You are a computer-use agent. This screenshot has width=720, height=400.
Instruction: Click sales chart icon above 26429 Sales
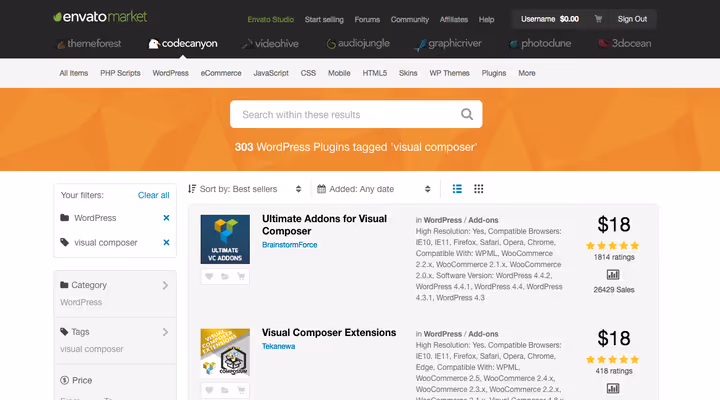[x=613, y=275]
